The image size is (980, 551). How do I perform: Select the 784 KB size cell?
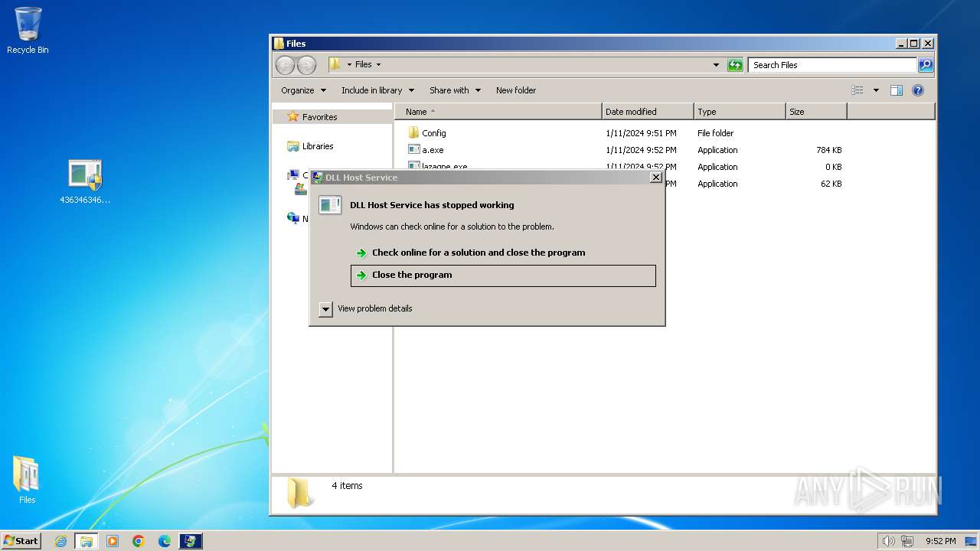[x=828, y=150]
